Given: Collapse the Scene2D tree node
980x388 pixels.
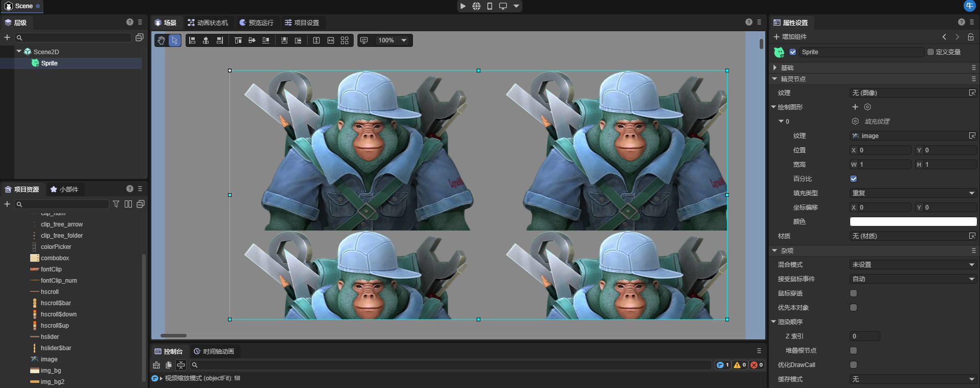Looking at the screenshot, I should (x=19, y=52).
